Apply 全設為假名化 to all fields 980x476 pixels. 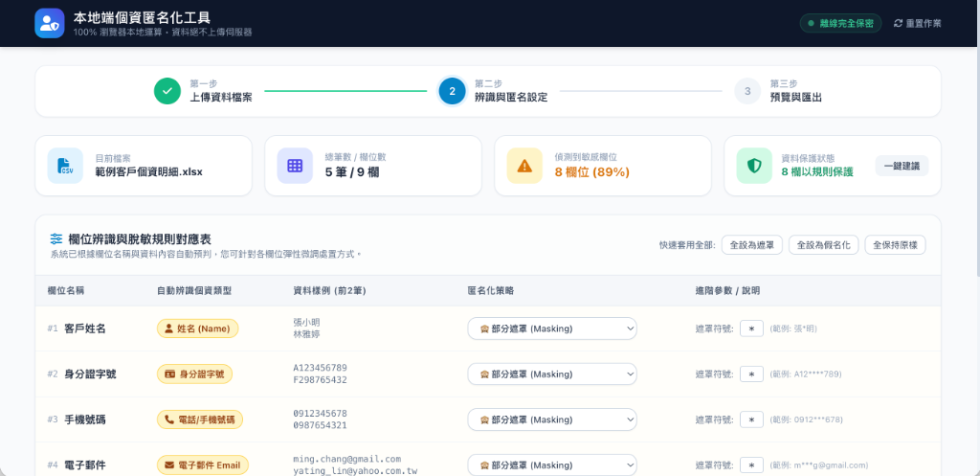pos(824,245)
